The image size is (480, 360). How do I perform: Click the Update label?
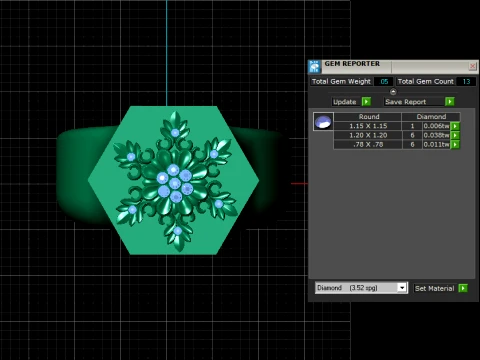tap(345, 102)
